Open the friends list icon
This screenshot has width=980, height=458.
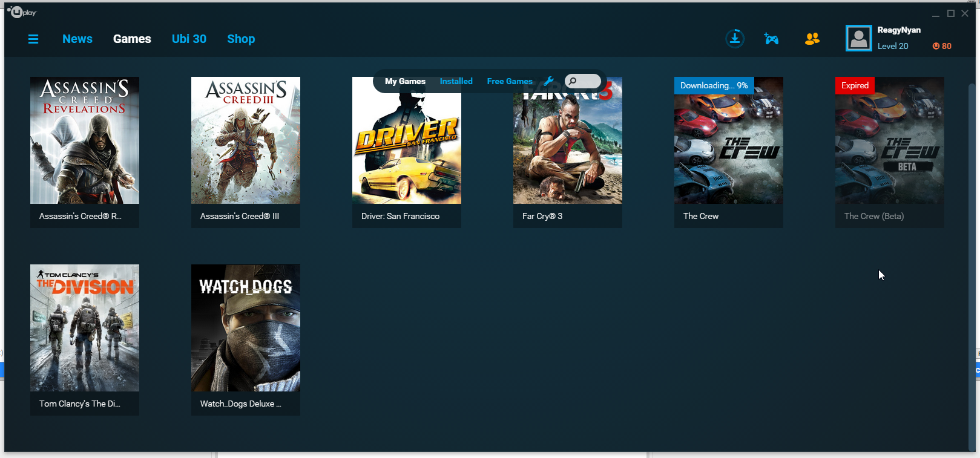812,39
